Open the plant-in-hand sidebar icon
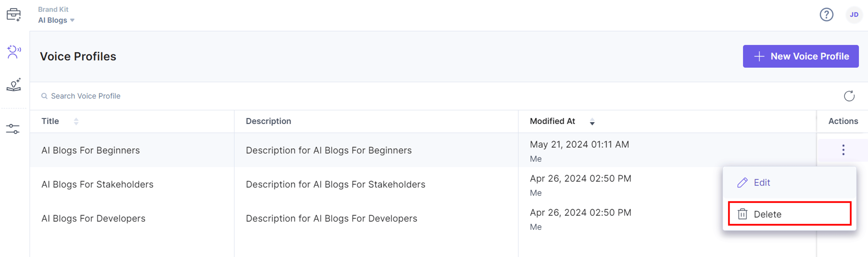 point(14,85)
